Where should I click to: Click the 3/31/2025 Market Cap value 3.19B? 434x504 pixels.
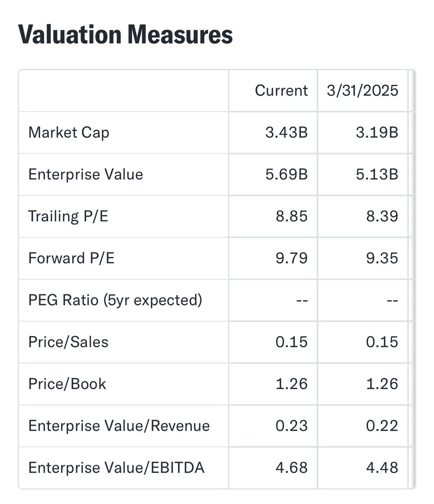tap(377, 133)
